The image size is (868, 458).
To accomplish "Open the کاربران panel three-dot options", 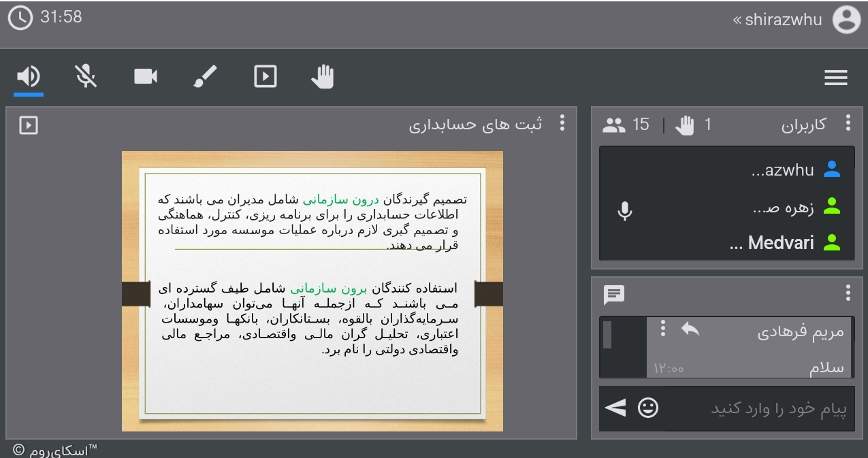I will pyautogui.click(x=848, y=122).
